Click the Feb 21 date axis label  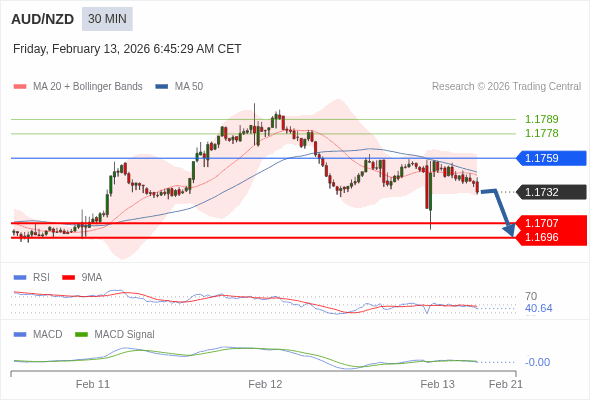[505, 384]
